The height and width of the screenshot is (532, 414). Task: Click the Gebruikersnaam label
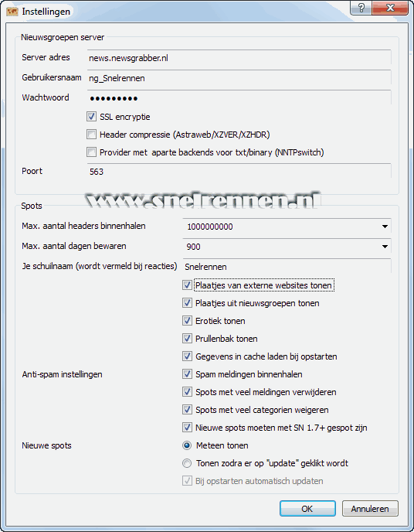pos(52,77)
